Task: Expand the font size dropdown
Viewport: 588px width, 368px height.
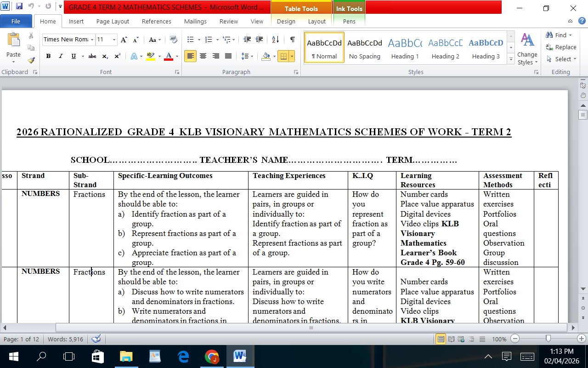Action: tap(114, 40)
